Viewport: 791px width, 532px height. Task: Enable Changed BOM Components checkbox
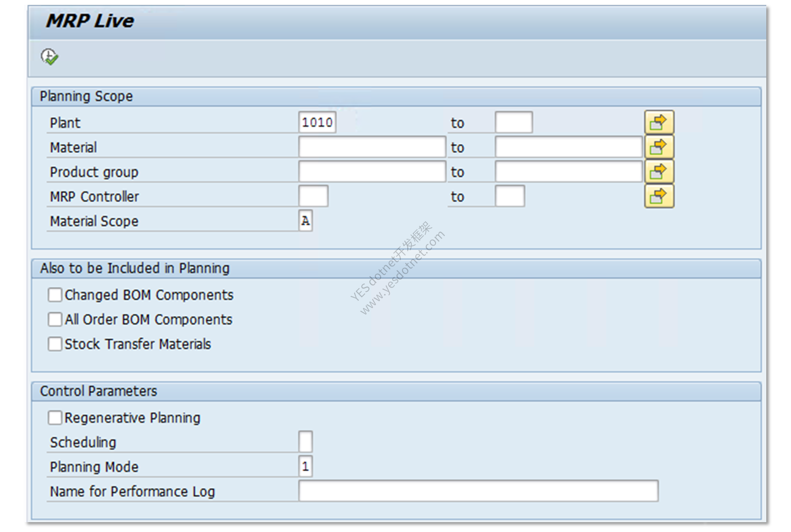pyautogui.click(x=55, y=295)
